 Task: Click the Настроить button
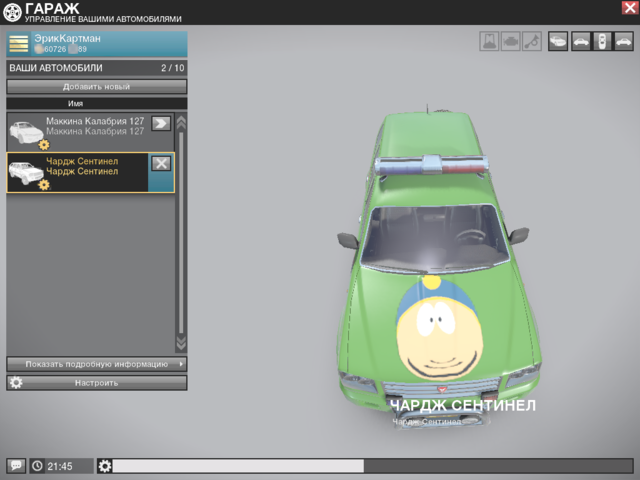click(96, 383)
